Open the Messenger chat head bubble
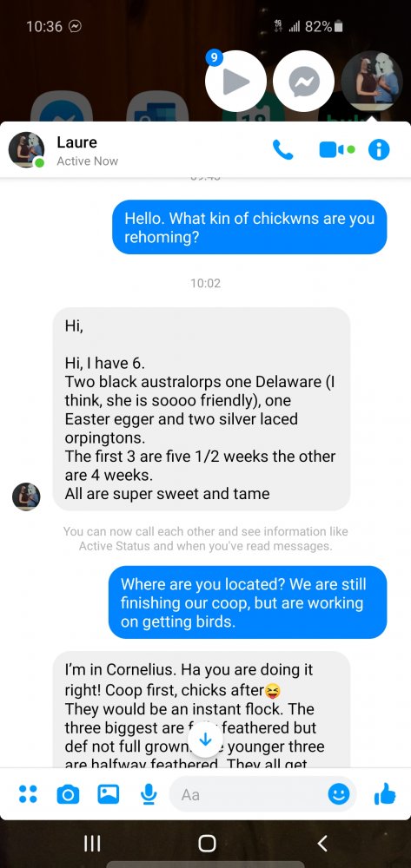Screen dimensions: 411x868 pyautogui.click(x=303, y=82)
